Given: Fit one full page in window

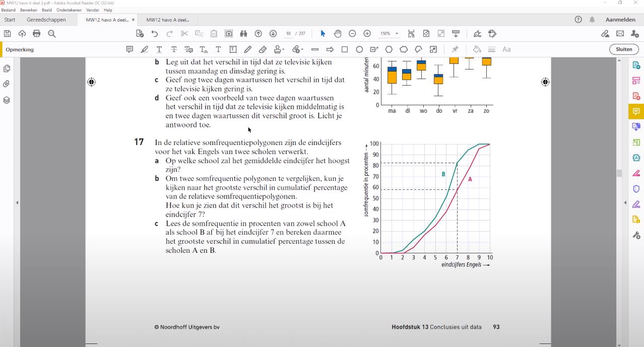Looking at the screenshot, I should [x=426, y=33].
